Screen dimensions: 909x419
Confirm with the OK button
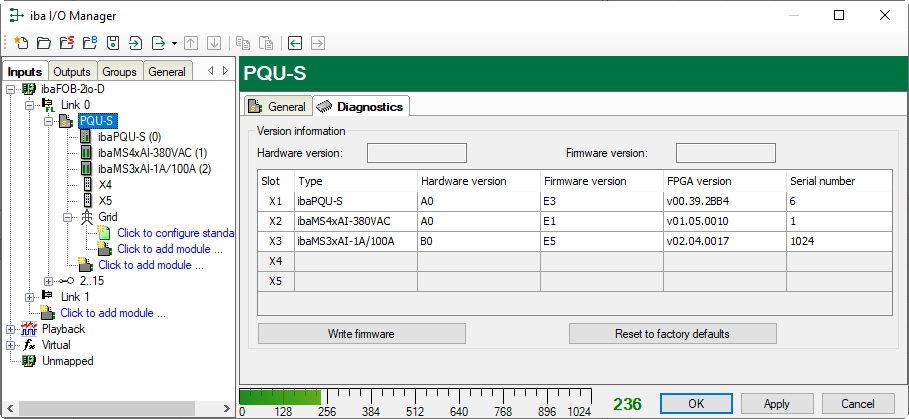tap(696, 404)
